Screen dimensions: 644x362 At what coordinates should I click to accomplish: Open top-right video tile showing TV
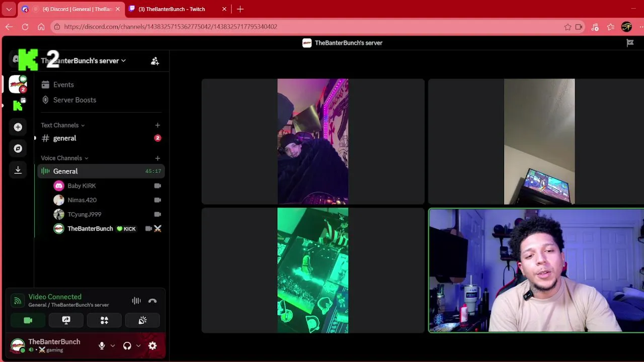(x=537, y=141)
